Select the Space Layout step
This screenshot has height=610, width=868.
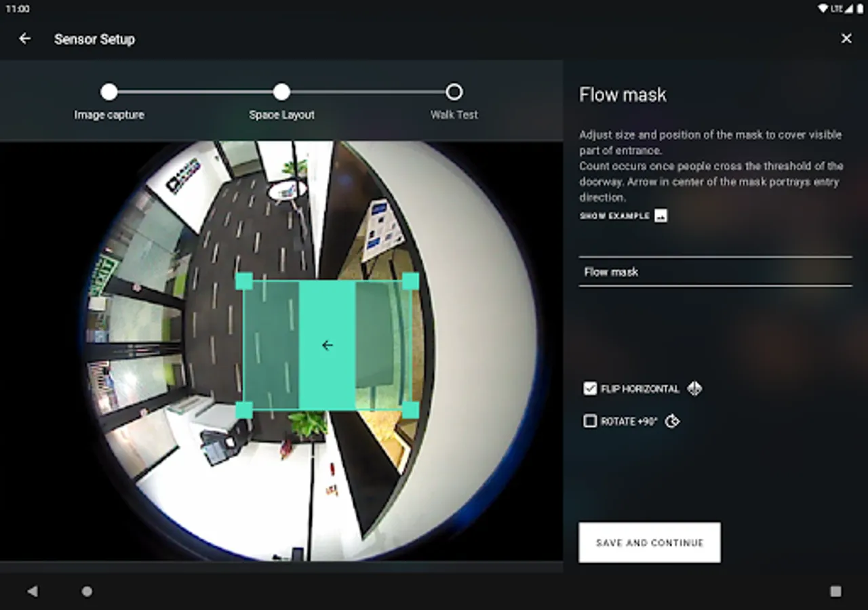pyautogui.click(x=281, y=92)
